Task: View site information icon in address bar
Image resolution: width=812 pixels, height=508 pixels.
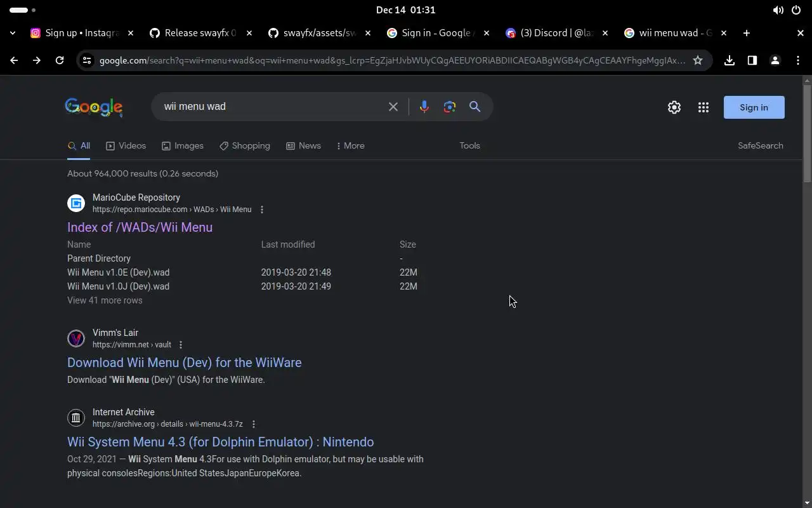Action: coord(87,60)
